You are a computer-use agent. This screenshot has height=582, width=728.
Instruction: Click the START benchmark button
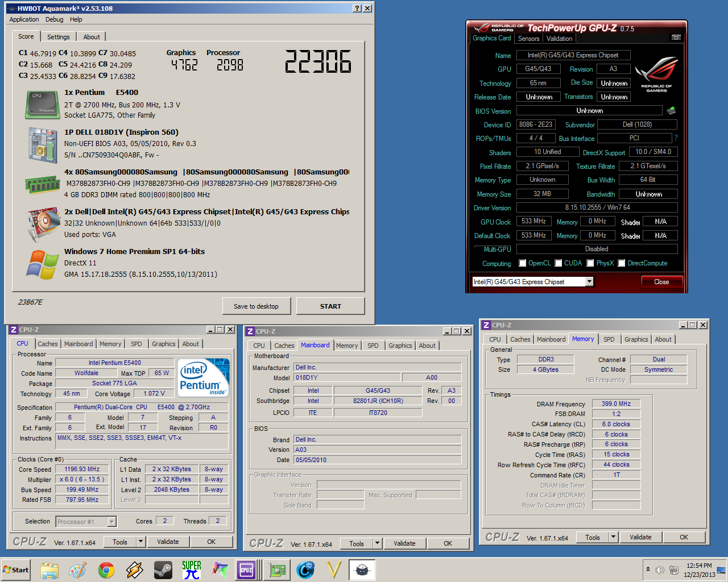330,306
